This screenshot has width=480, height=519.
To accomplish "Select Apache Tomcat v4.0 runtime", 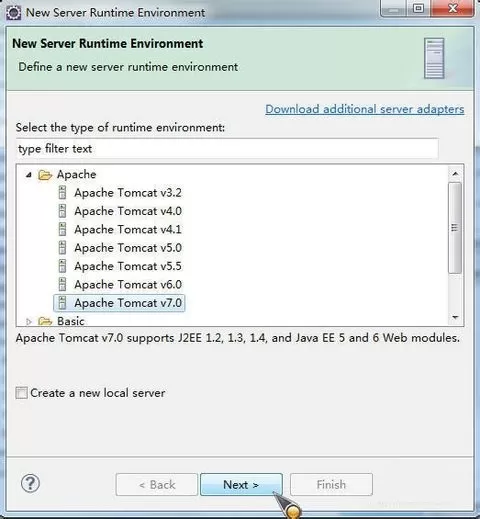I will tap(128, 211).
